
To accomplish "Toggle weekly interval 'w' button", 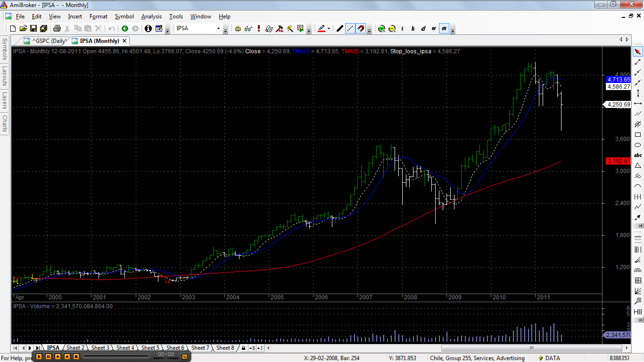I will 433,29.
